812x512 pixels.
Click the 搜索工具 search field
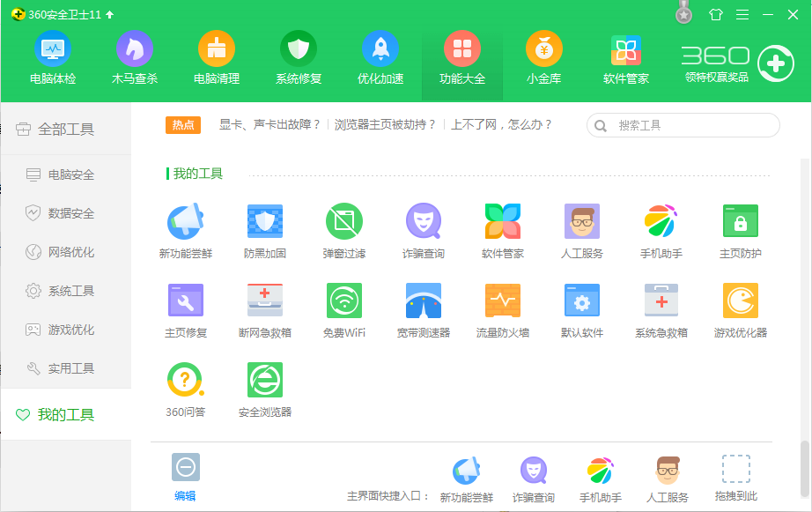tap(683, 125)
